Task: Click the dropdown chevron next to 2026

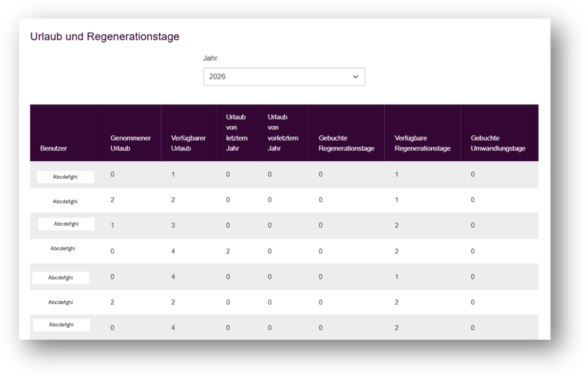Action: [x=355, y=76]
